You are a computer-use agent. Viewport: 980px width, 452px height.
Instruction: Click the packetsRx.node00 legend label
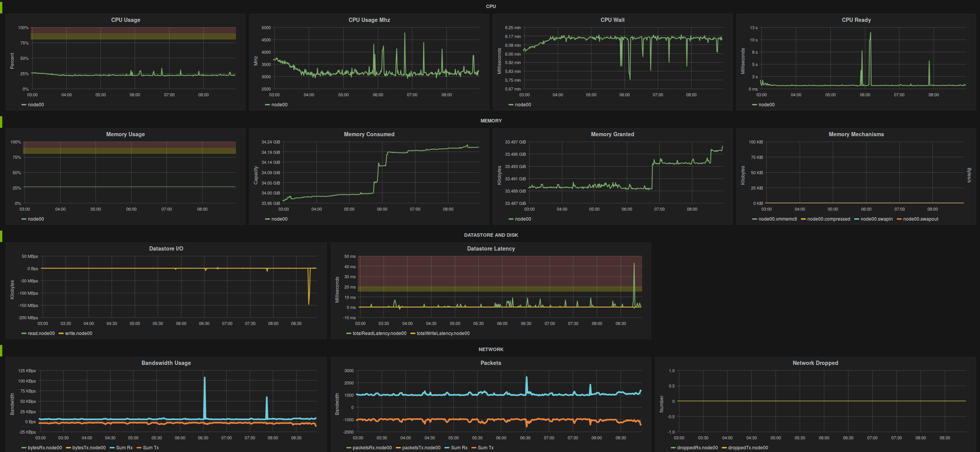372,448
